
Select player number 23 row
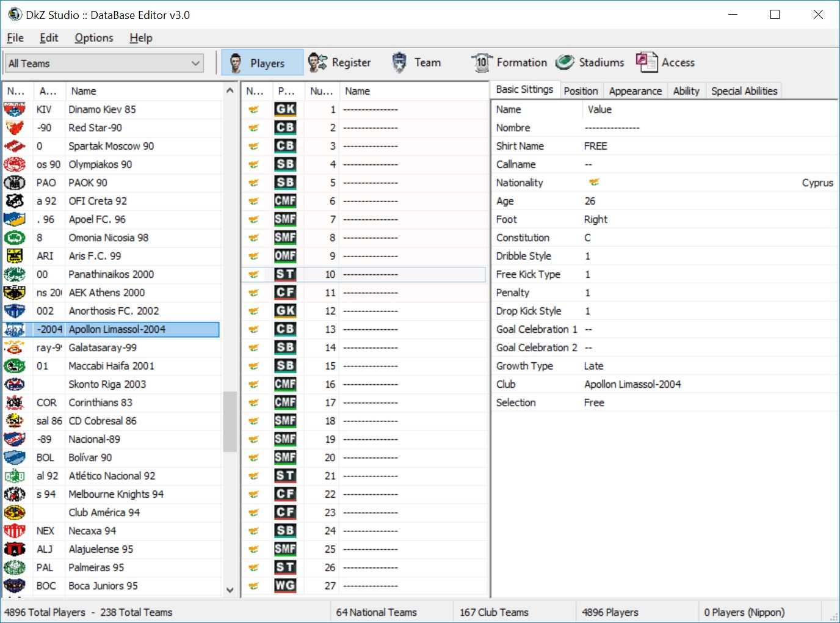[x=364, y=512]
